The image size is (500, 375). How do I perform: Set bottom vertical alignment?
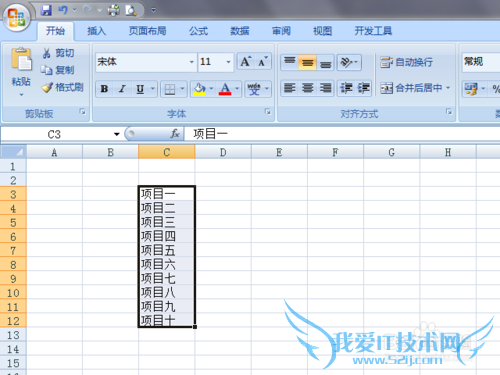pos(325,62)
